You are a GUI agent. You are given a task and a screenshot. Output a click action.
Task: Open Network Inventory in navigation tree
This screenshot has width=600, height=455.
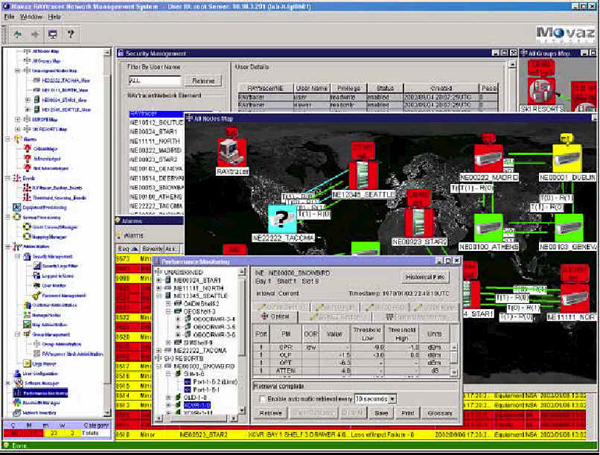pos(39,413)
